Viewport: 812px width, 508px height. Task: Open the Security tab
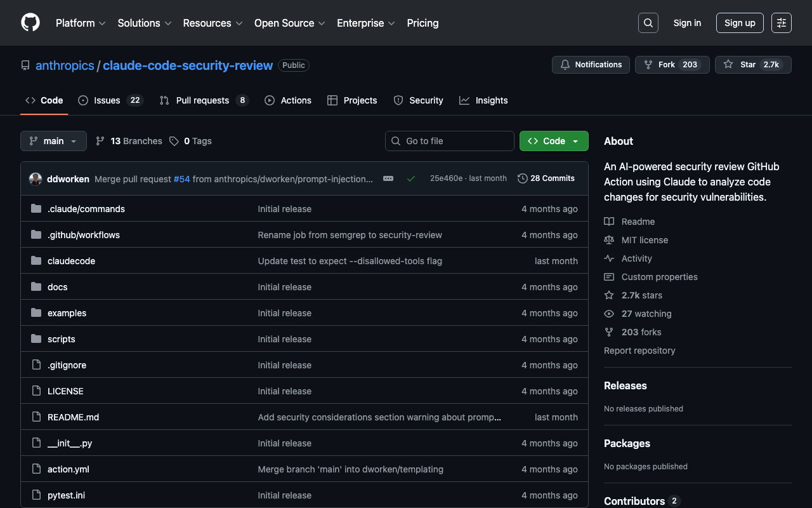[419, 100]
